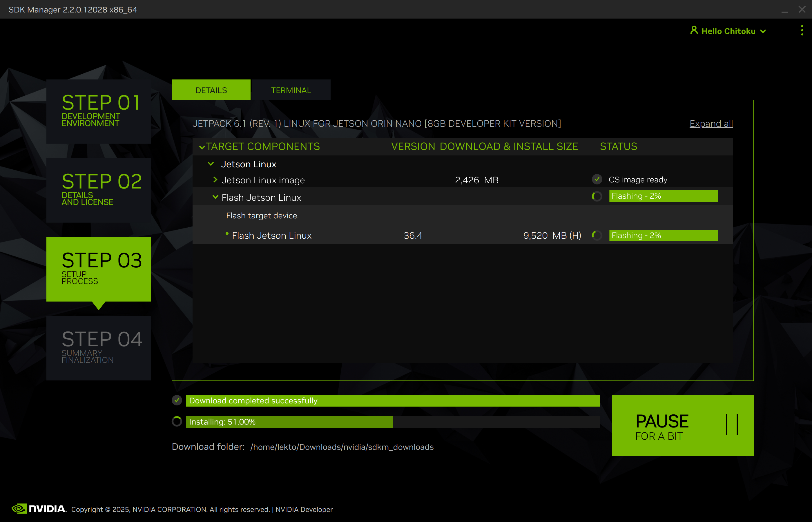Collapse the Target Components header
Image resolution: width=812 pixels, height=522 pixels.
click(203, 147)
